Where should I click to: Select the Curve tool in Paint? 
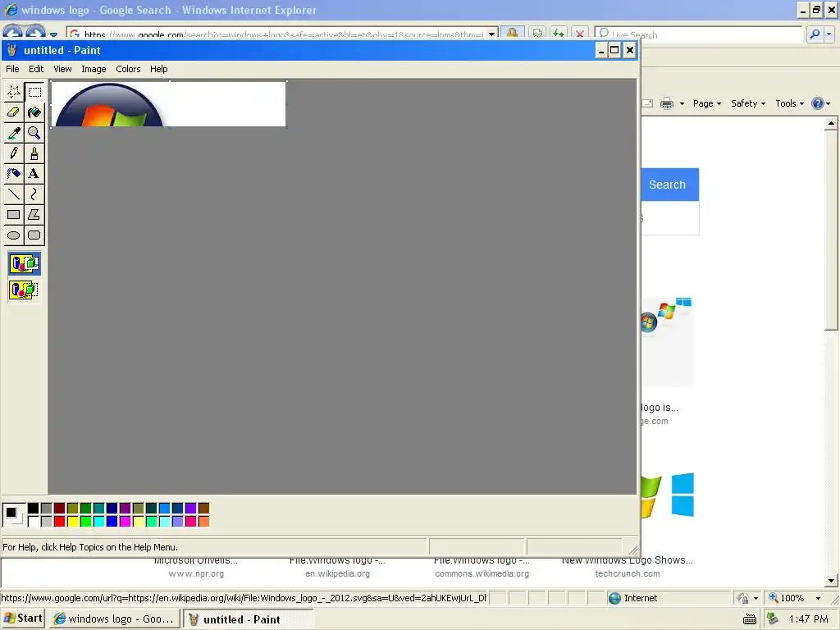point(34,194)
